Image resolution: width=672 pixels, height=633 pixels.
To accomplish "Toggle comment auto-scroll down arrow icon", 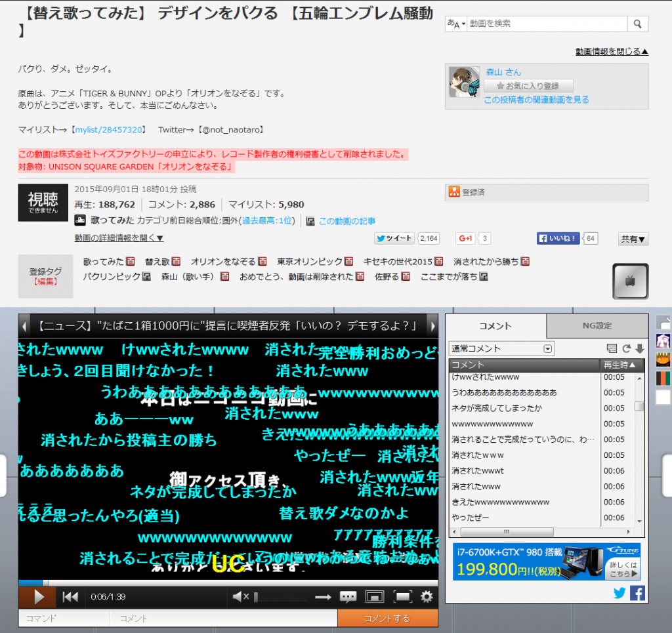I will (x=639, y=349).
